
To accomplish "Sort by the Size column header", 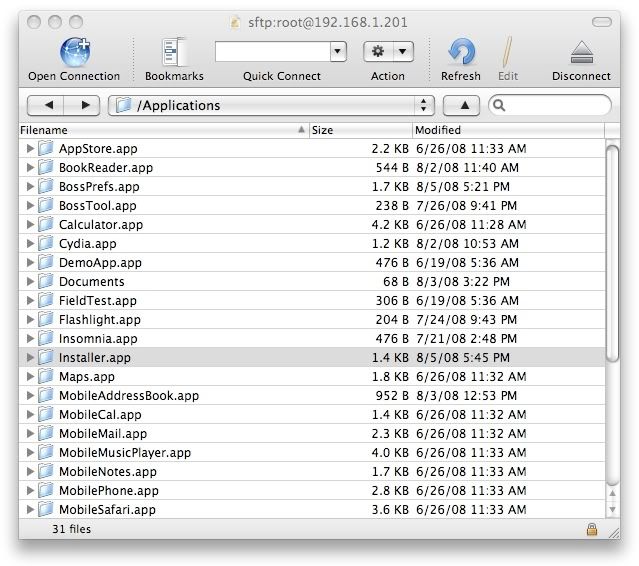I will click(x=361, y=130).
